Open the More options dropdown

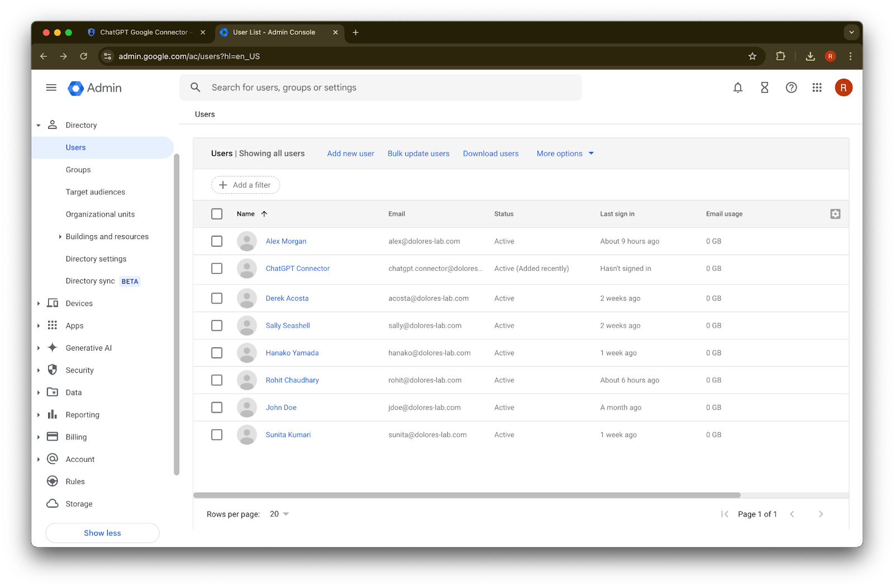point(565,154)
